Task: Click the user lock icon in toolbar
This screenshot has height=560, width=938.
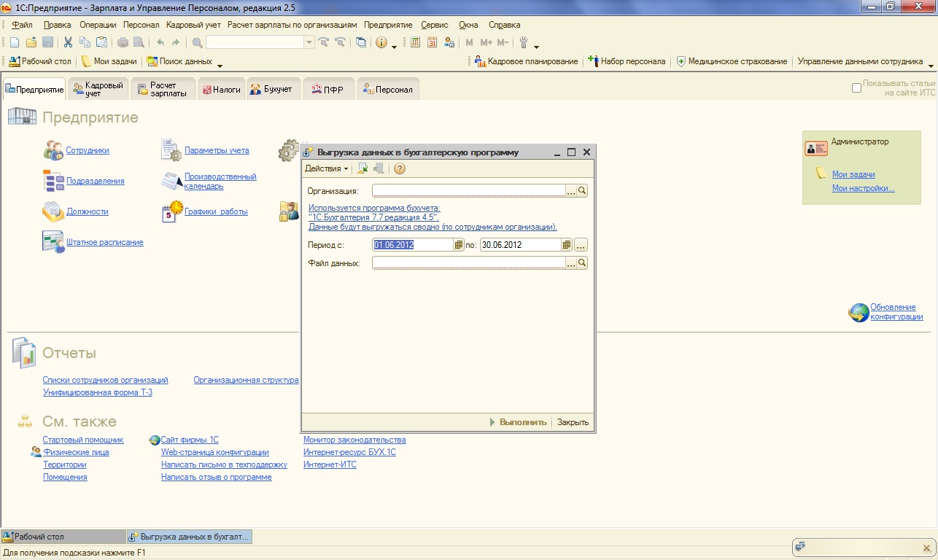Action: coord(449,42)
